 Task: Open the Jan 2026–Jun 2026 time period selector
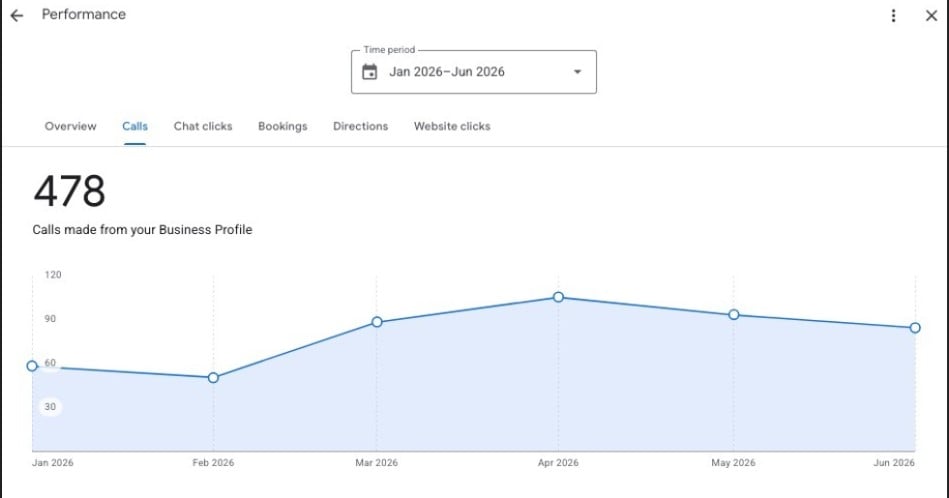click(x=474, y=72)
